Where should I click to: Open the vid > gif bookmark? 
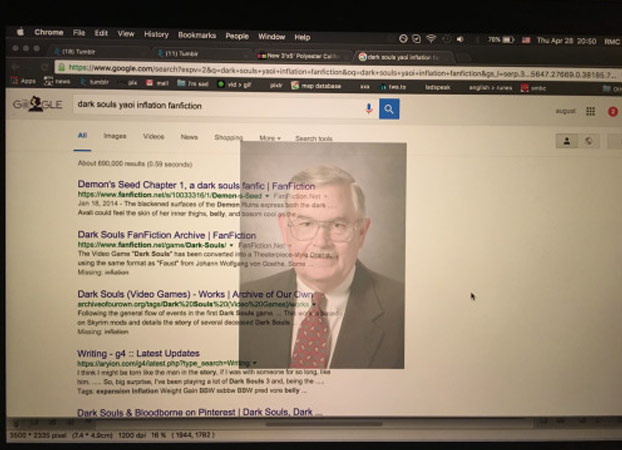click(234, 84)
